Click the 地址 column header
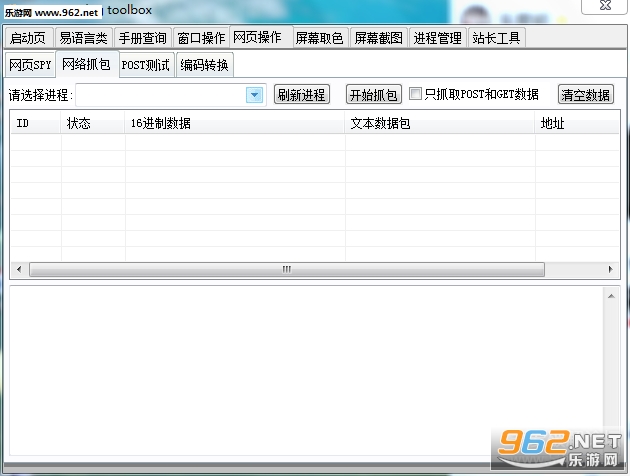This screenshot has height=476, width=630. (577, 123)
